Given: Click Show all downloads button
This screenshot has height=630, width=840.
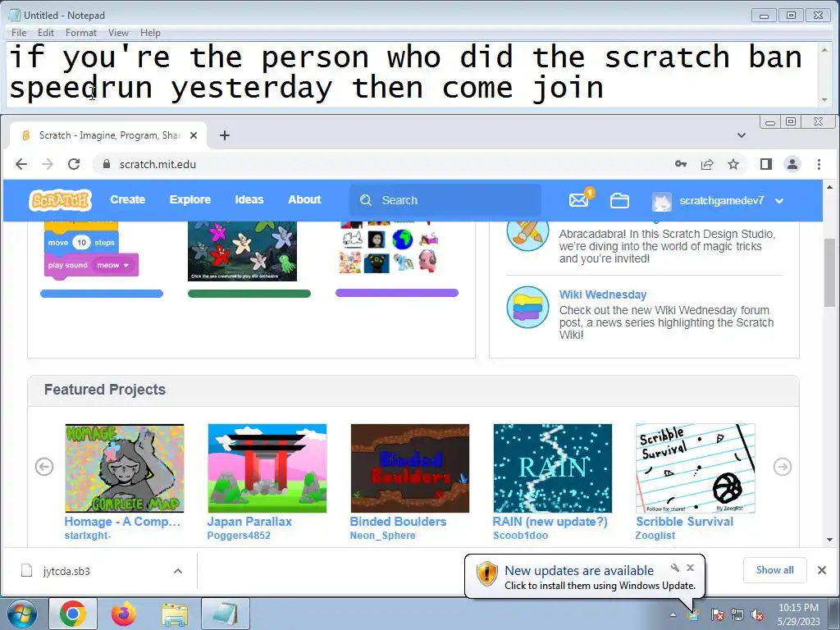Looking at the screenshot, I should tap(774, 570).
